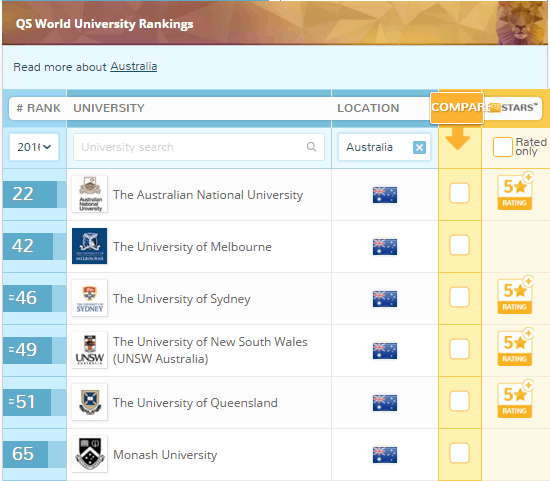Sort by the UNIVERSITY column header

(x=109, y=108)
